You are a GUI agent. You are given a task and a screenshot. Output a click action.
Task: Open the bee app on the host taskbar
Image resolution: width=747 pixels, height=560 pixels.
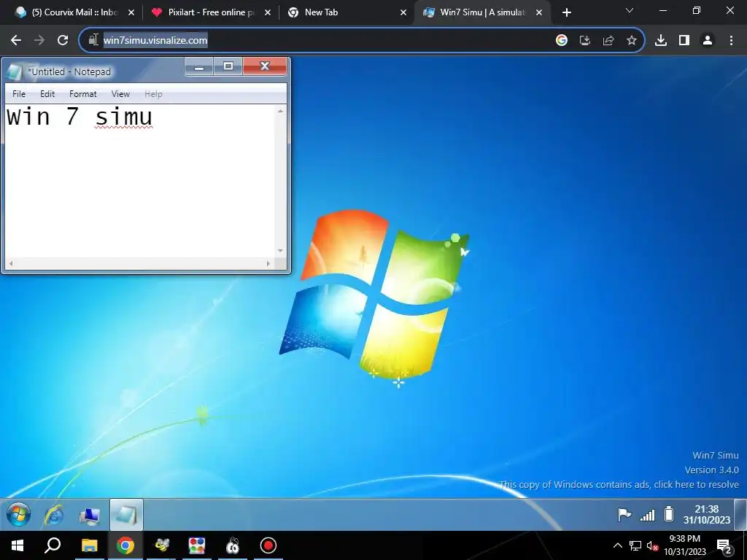[161, 545]
